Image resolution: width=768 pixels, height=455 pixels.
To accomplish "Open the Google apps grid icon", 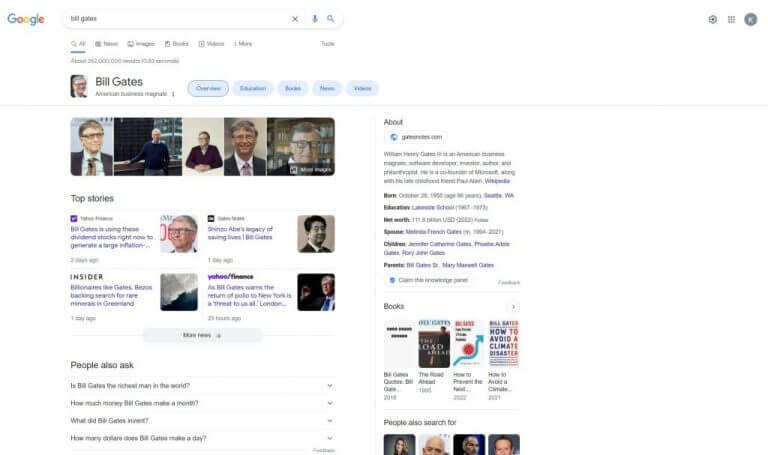I will coord(731,19).
